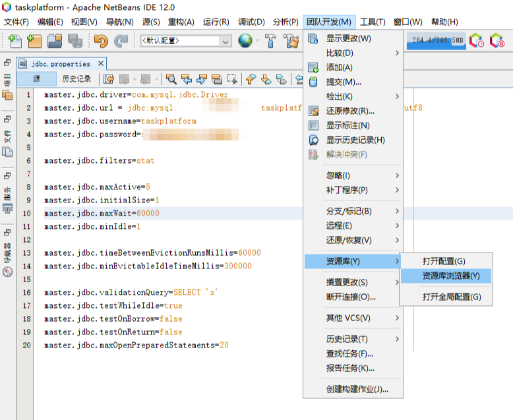Expand the 检出(K) submenu

click(x=353, y=96)
